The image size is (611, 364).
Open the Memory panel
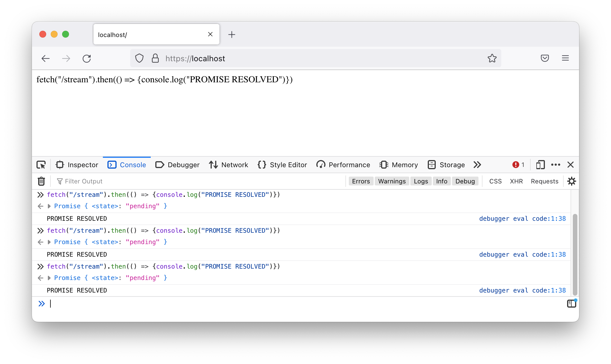point(398,165)
